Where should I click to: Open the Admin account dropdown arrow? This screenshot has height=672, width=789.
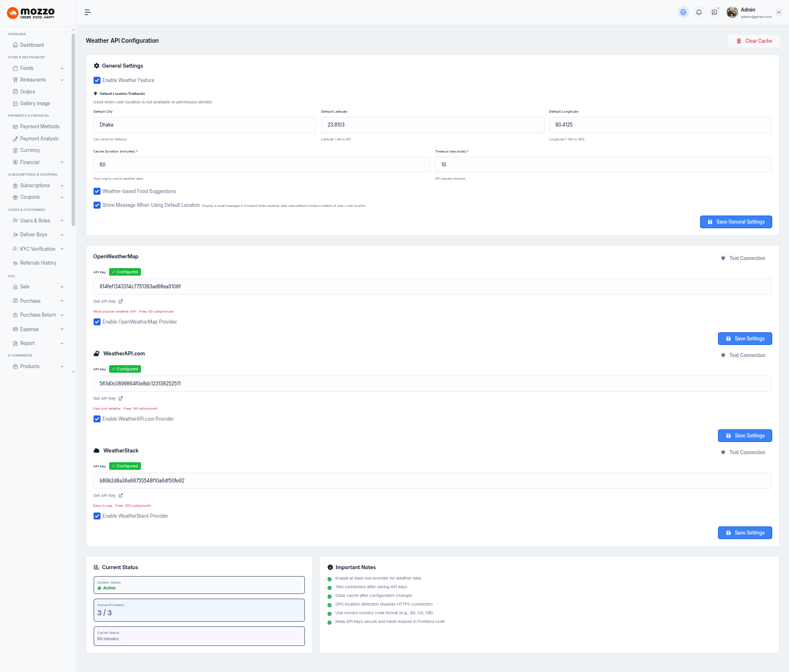[x=779, y=12]
